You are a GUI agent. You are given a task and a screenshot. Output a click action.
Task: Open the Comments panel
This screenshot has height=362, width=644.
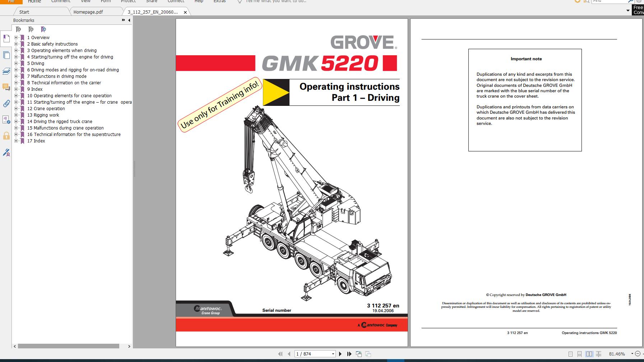[x=6, y=87]
